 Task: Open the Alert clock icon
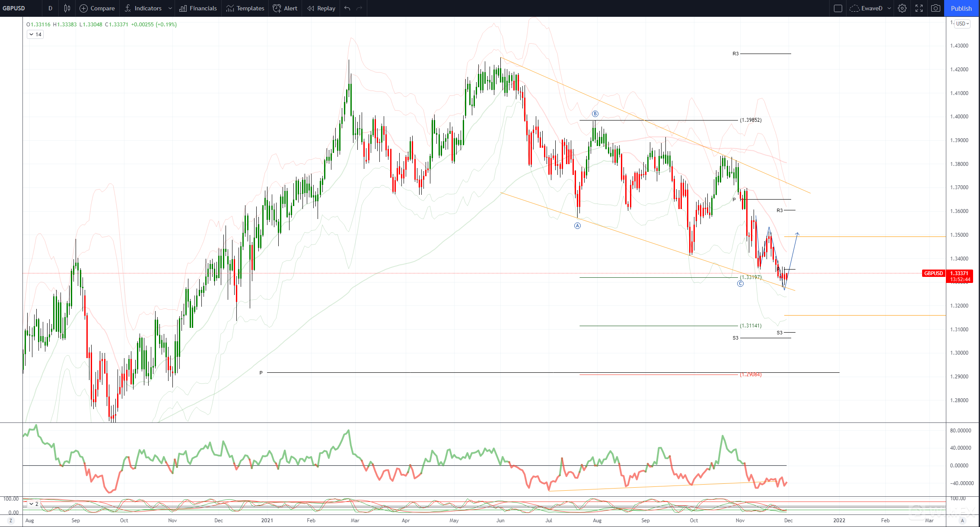tap(277, 8)
